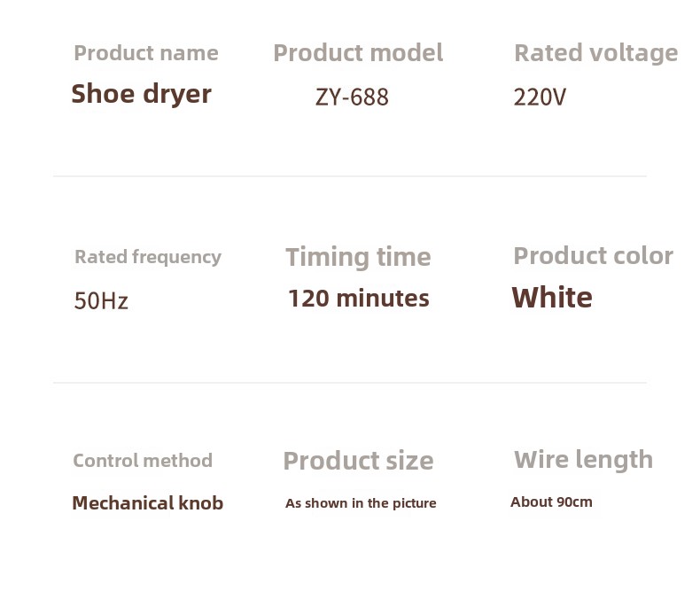Select As shown in the picture text
This screenshot has width=700, height=591.
pos(361,503)
